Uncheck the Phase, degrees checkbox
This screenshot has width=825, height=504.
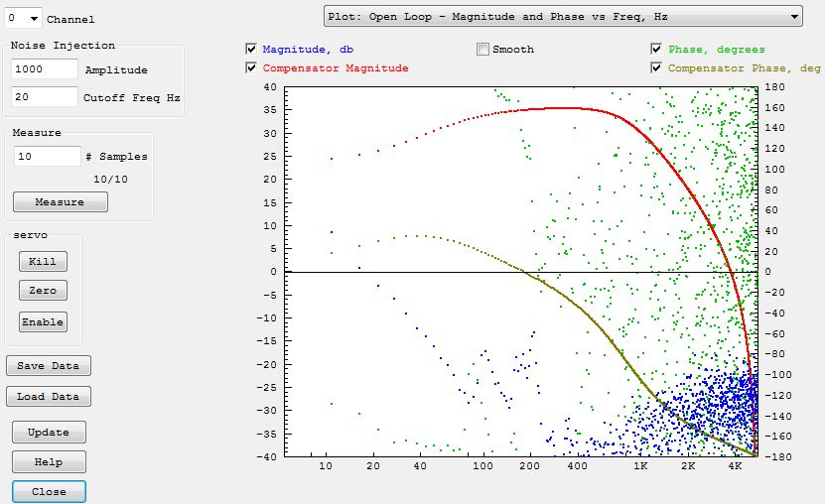[x=657, y=49]
